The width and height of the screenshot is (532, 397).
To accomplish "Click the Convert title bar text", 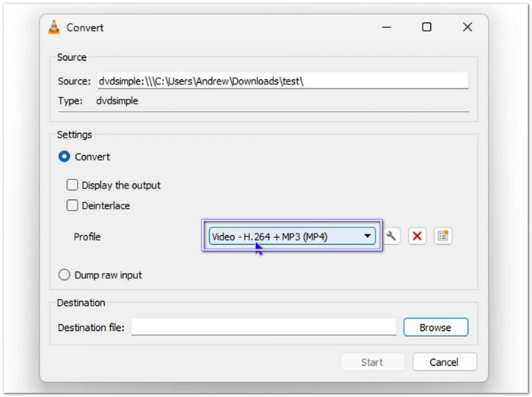I will tap(85, 27).
